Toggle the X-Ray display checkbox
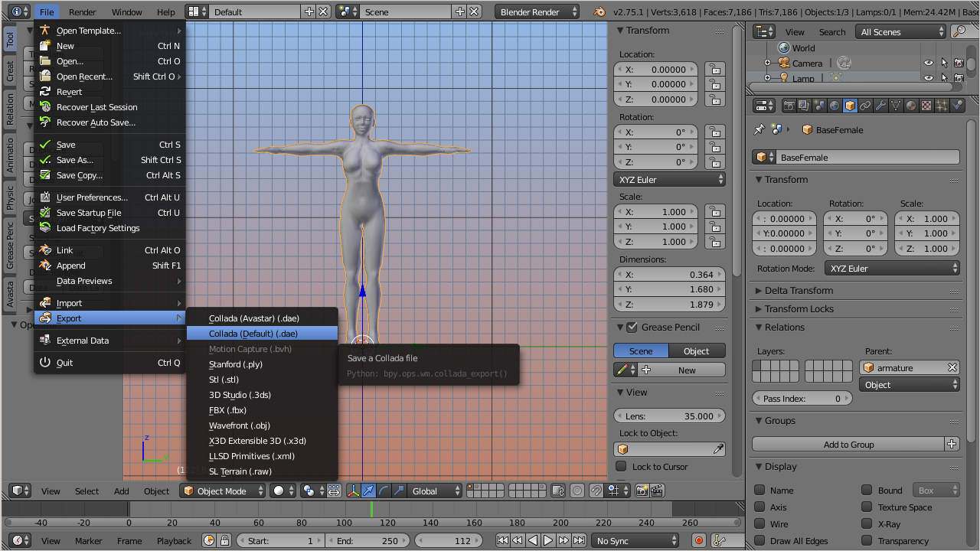The width and height of the screenshot is (980, 551). [x=867, y=524]
